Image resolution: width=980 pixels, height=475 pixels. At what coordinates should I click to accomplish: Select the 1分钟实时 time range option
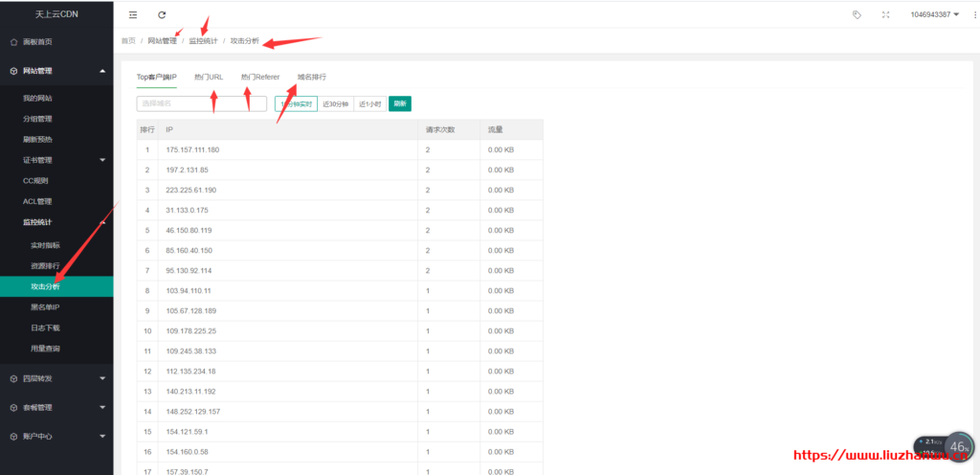[x=296, y=103]
